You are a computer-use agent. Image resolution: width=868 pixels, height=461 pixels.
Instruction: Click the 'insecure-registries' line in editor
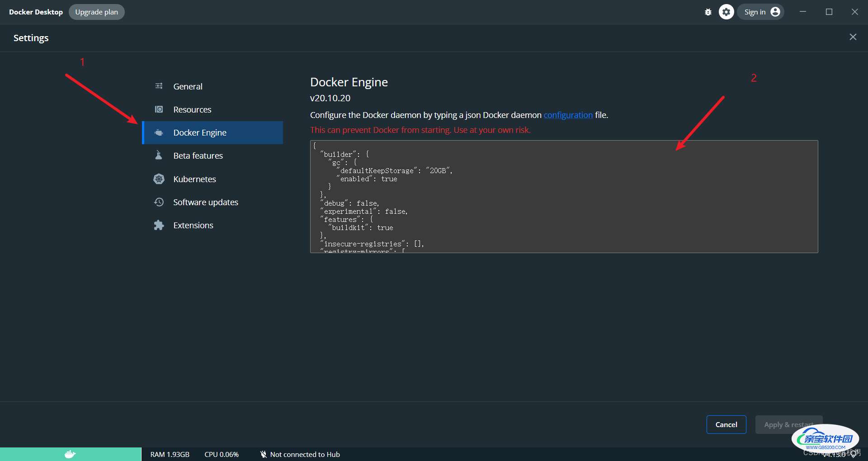pos(372,244)
